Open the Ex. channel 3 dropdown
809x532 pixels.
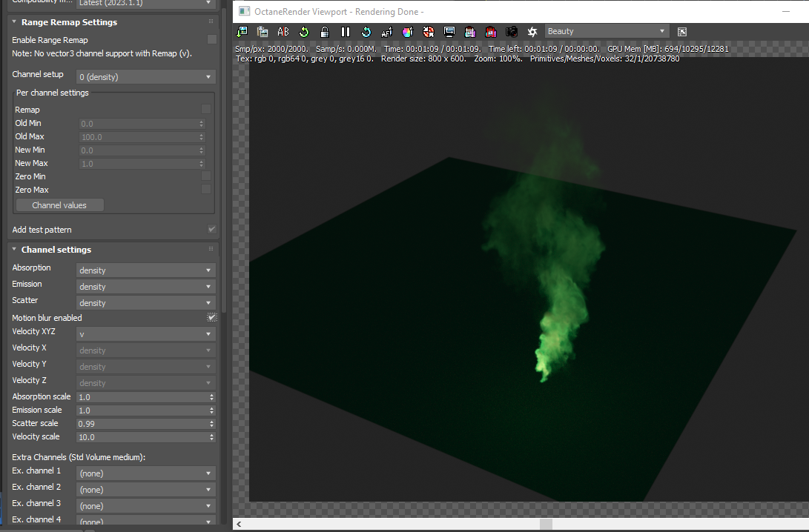pos(145,506)
